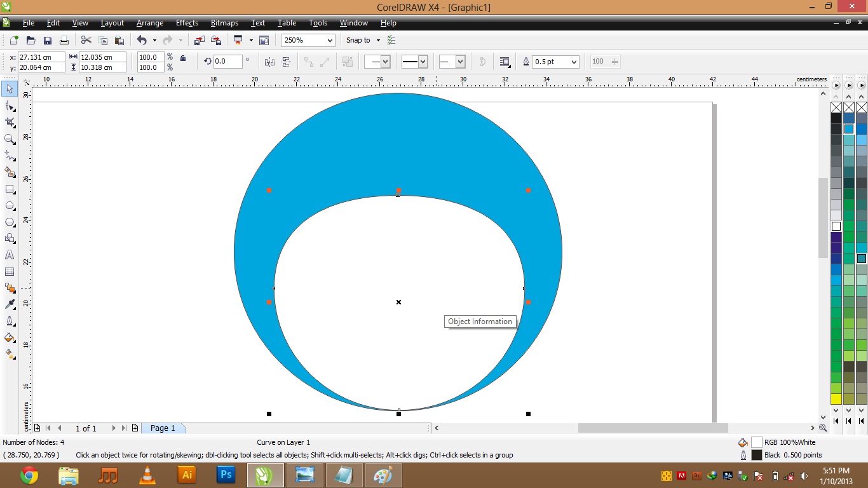Select the Eyedropper tool

tap(10, 304)
